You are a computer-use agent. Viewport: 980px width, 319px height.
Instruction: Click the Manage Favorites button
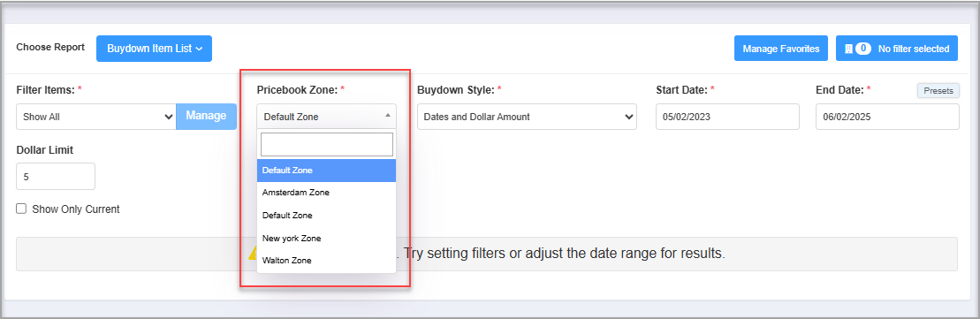780,49
